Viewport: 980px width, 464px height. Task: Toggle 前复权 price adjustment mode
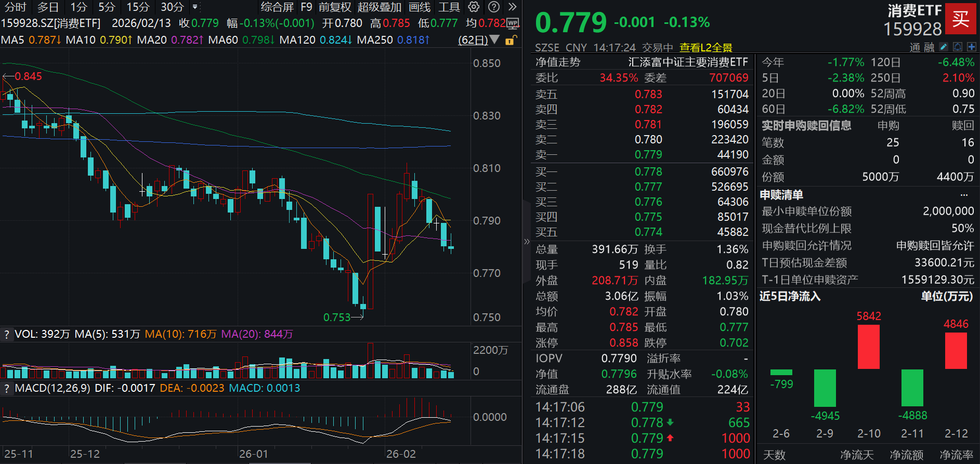335,7
